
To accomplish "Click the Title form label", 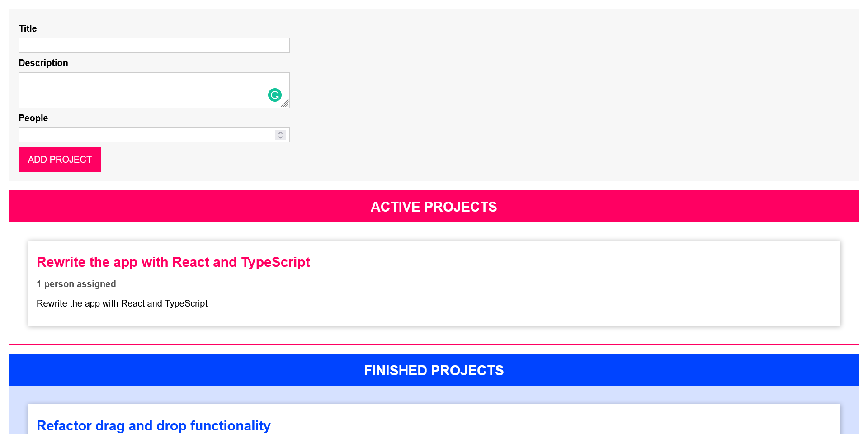I will click(x=28, y=28).
